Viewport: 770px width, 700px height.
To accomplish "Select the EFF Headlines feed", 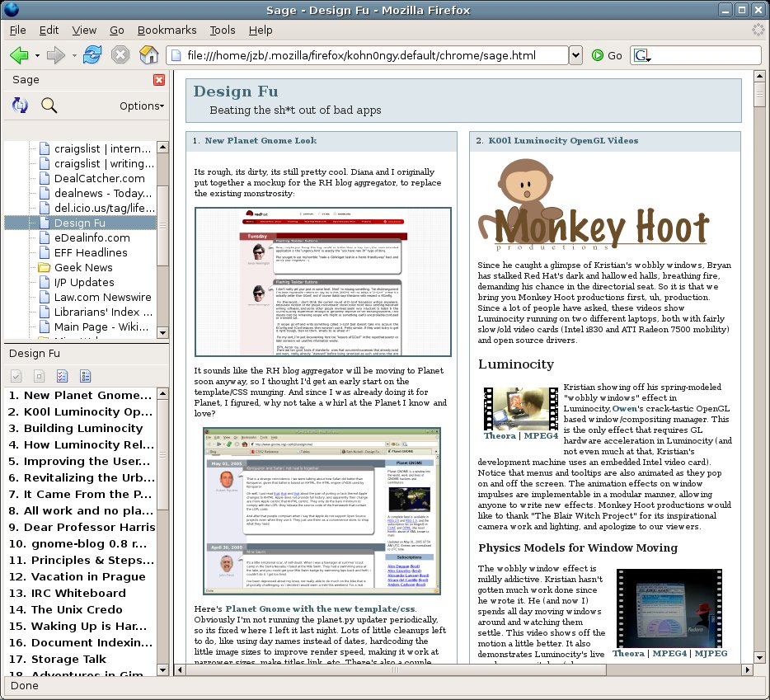I will point(91,252).
